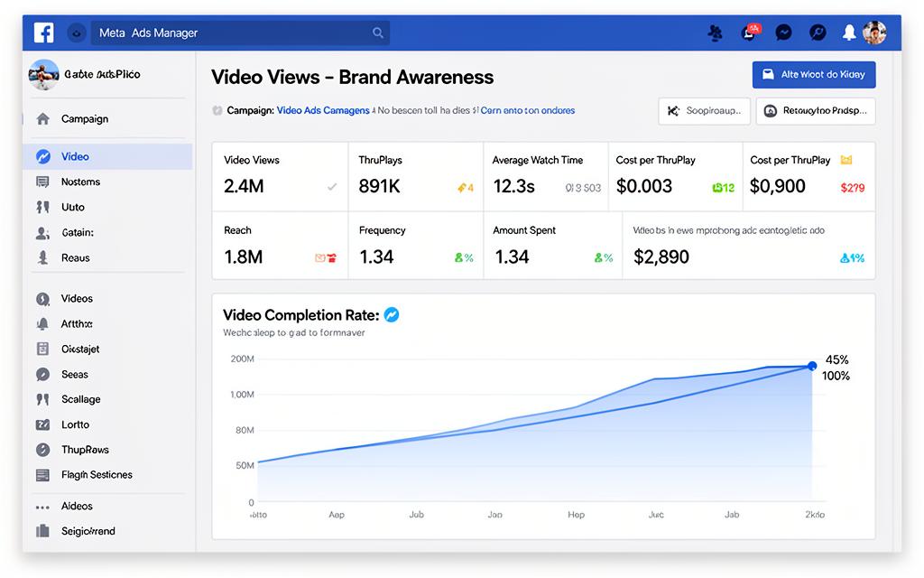The width and height of the screenshot is (924, 578).
Task: Open the friends icon in top bar
Action: (716, 33)
